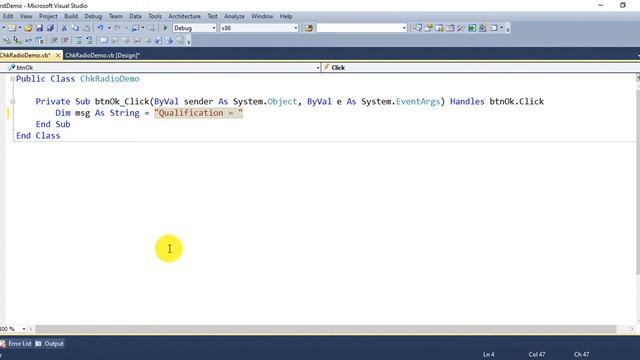The width and height of the screenshot is (640, 360).
Task: Click inside the Find text box
Action: pos(359,28)
